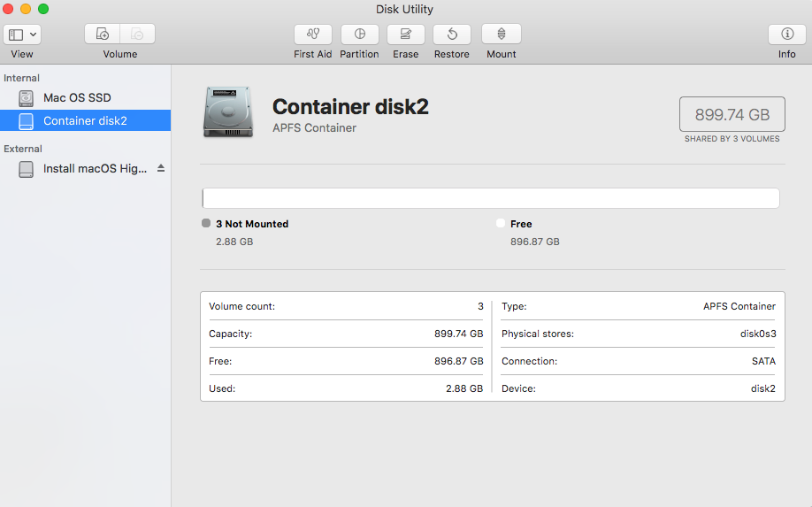812x507 pixels.
Task: Click the Type APFS Container value
Action: click(739, 306)
